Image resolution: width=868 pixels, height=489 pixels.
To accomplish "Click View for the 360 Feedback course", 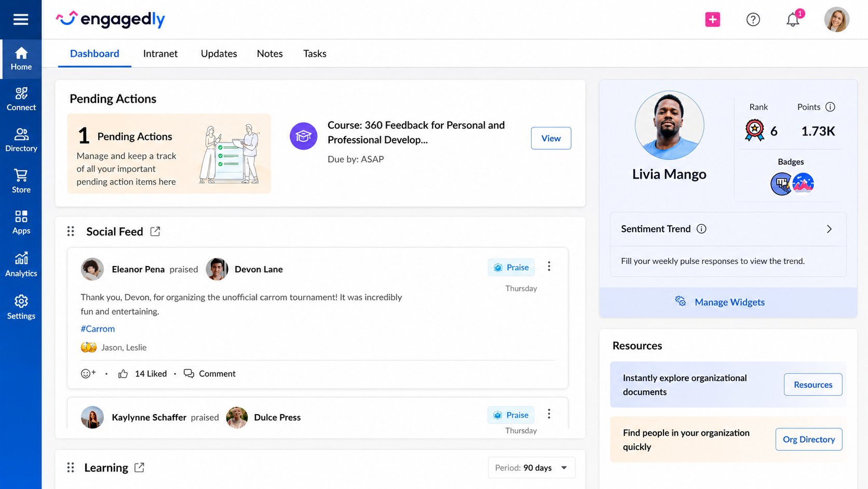I will click(551, 138).
